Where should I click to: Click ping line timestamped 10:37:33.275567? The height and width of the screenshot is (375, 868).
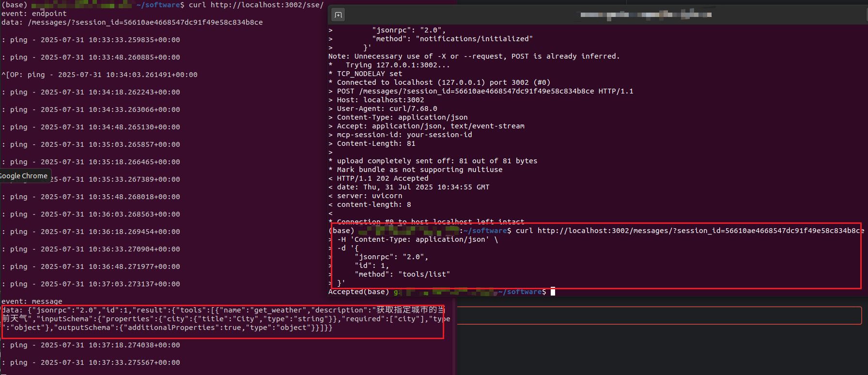[x=91, y=362]
